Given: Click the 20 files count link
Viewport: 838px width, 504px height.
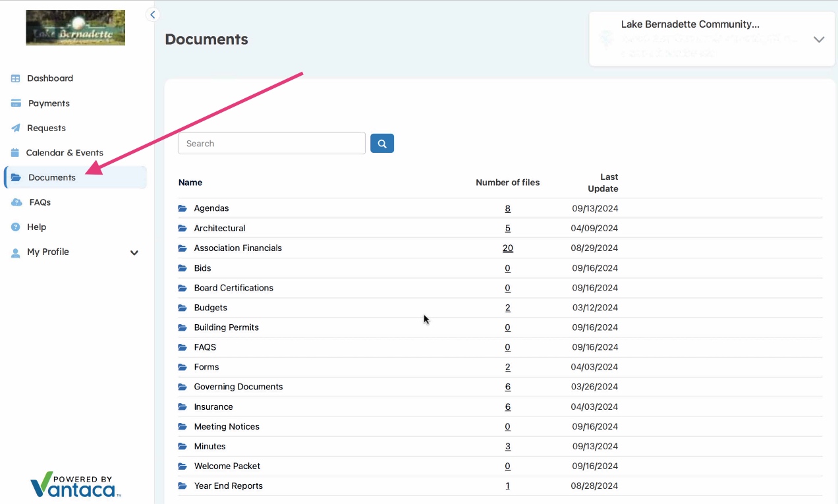Looking at the screenshot, I should pos(507,248).
